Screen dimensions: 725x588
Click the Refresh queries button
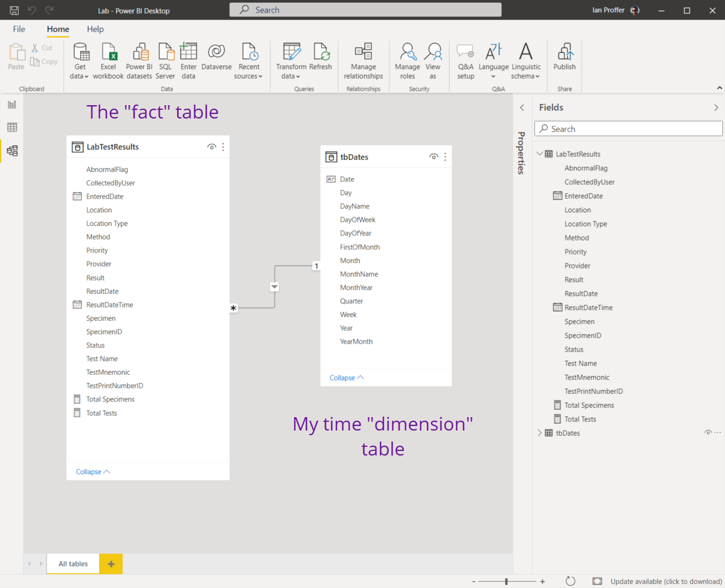coord(321,57)
